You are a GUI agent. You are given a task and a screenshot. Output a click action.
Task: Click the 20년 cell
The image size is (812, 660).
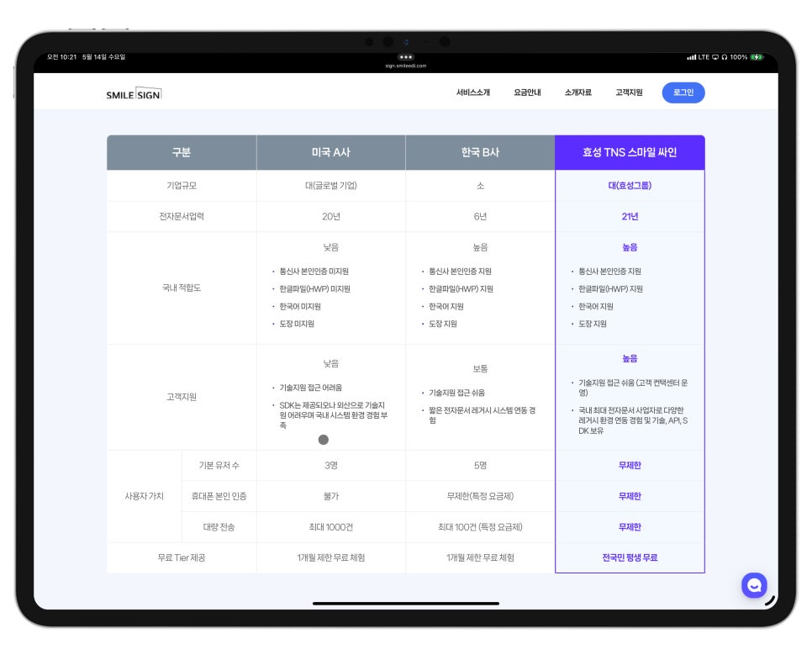[331, 216]
